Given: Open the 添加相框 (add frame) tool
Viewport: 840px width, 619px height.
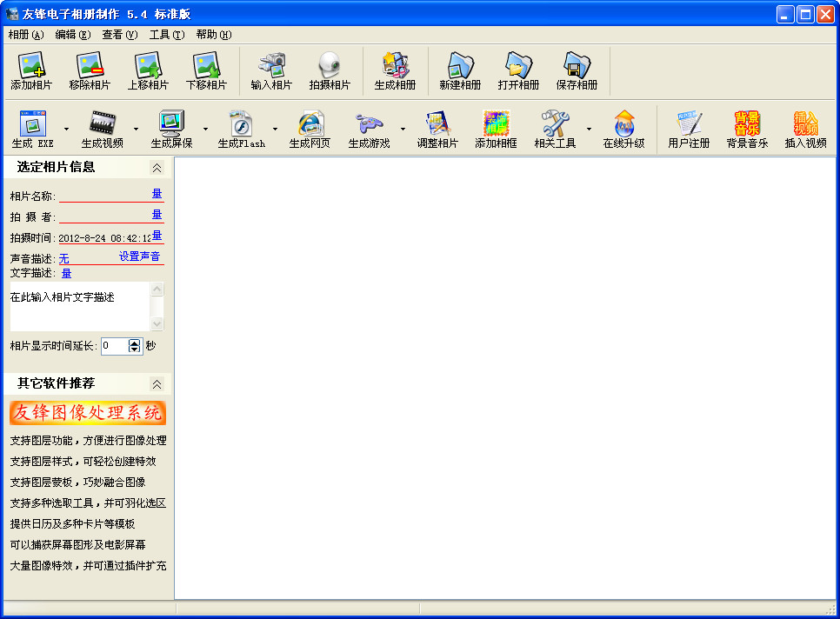Looking at the screenshot, I should pyautogui.click(x=496, y=129).
